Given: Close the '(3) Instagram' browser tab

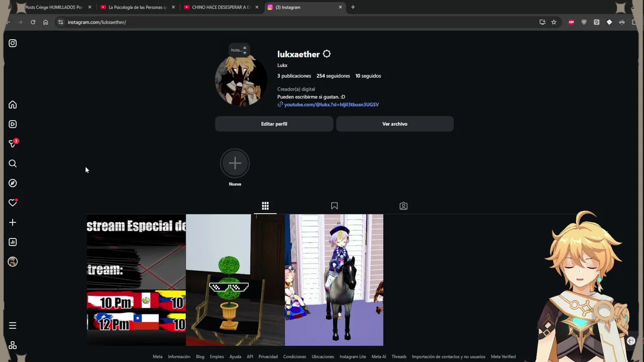Looking at the screenshot, I should (x=340, y=7).
